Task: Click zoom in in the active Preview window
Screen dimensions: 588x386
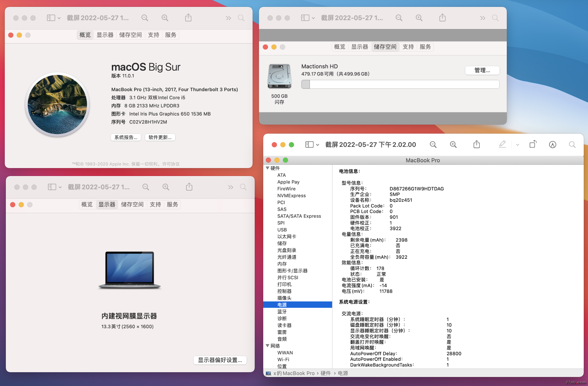Action: click(x=453, y=144)
